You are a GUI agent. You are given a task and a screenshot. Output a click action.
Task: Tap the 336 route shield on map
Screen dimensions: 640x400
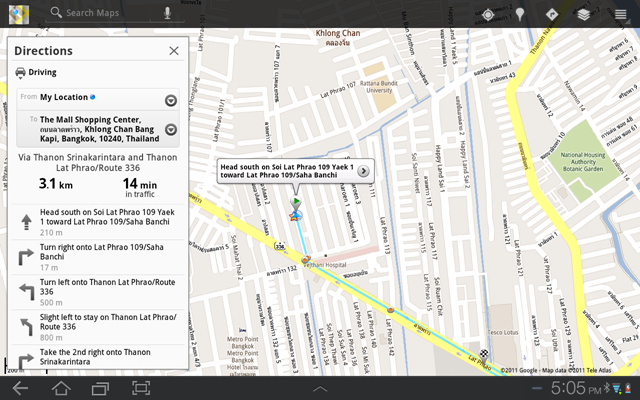point(280,246)
